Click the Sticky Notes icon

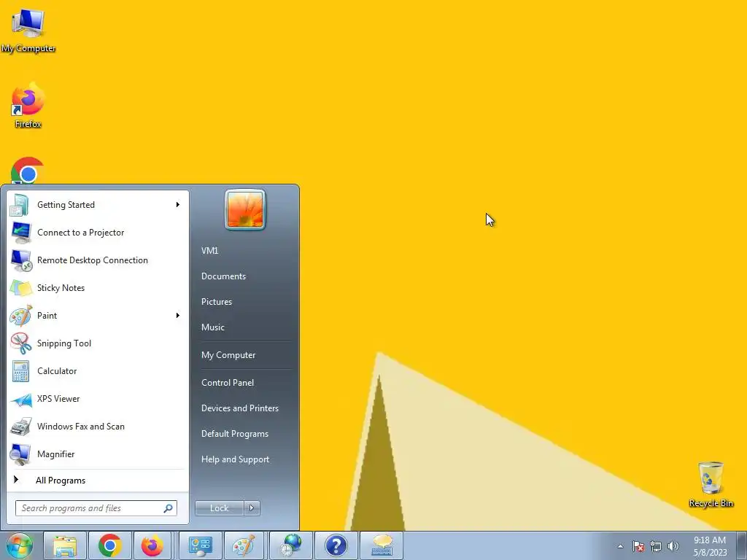click(21, 287)
